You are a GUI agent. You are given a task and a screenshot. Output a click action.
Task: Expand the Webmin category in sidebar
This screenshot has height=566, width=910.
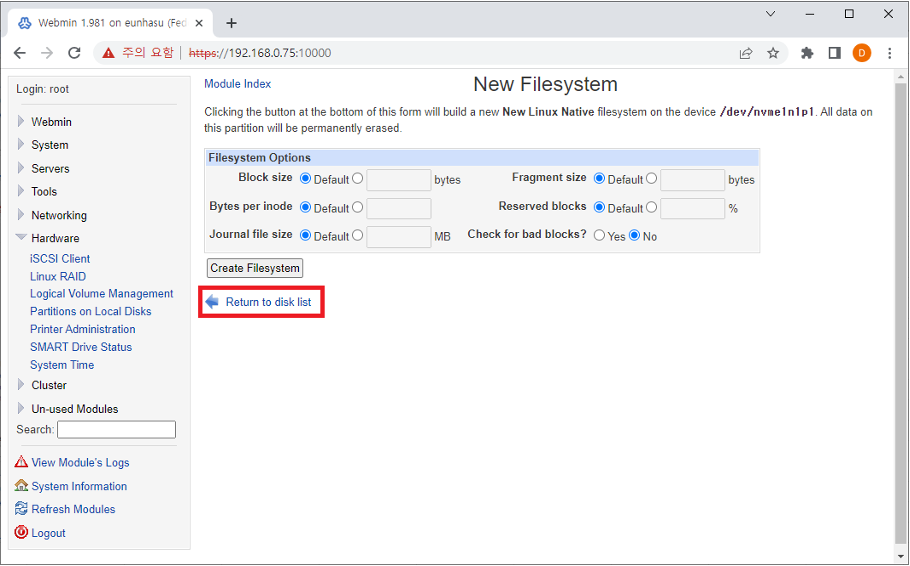tap(21, 122)
